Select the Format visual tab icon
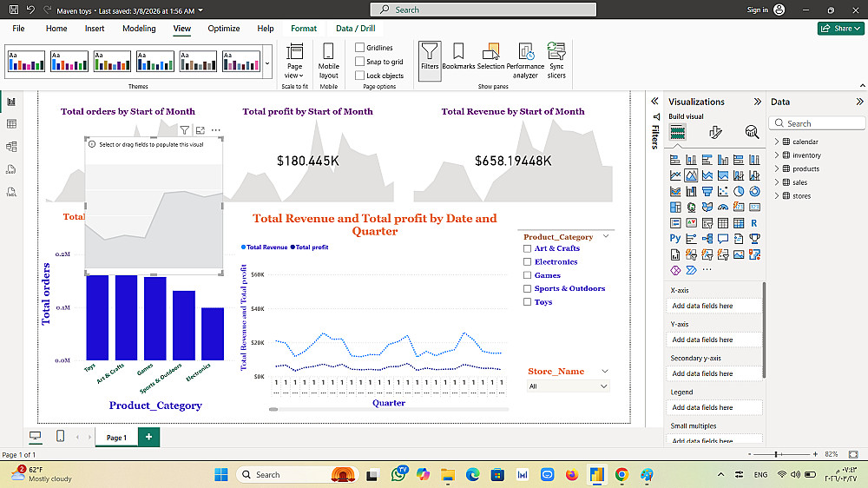Image resolution: width=868 pixels, height=488 pixels. (x=715, y=132)
